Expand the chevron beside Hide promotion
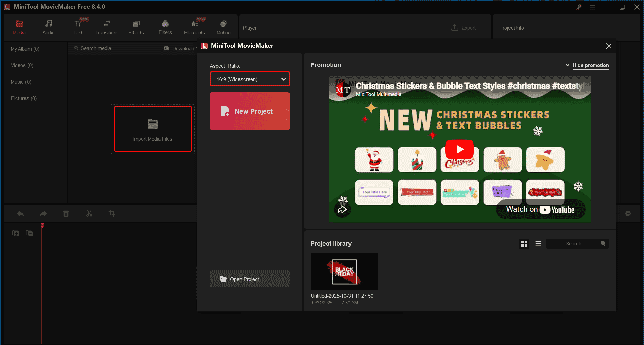The image size is (644, 345). tap(567, 65)
